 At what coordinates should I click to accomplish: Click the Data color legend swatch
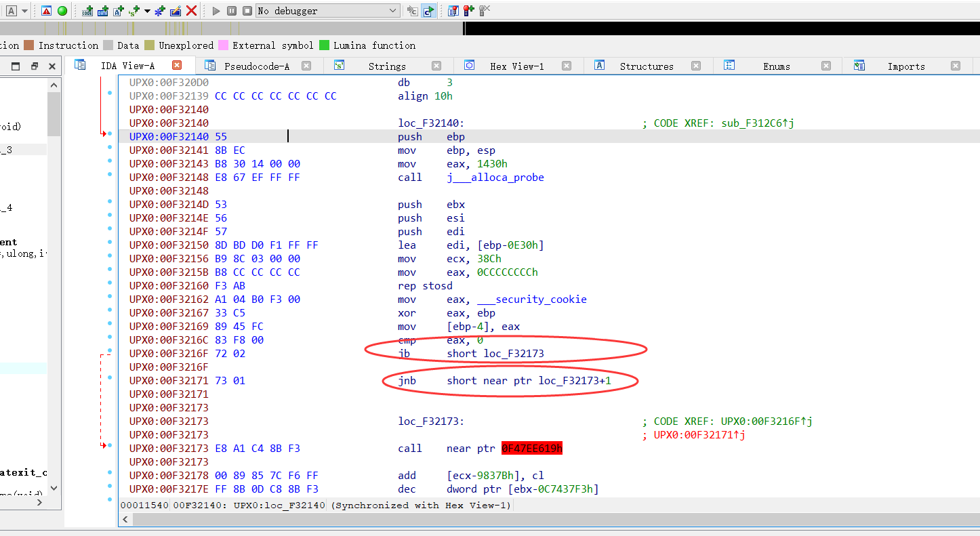pos(108,45)
